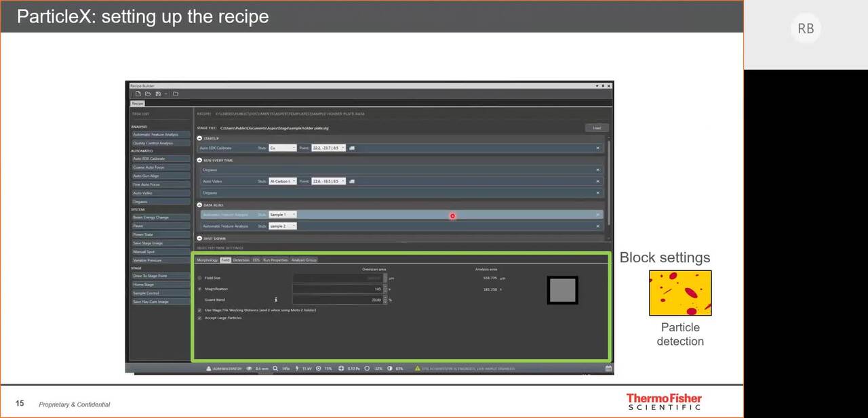Add Beam Energy Change task
868x418 pixels.
click(x=161, y=217)
